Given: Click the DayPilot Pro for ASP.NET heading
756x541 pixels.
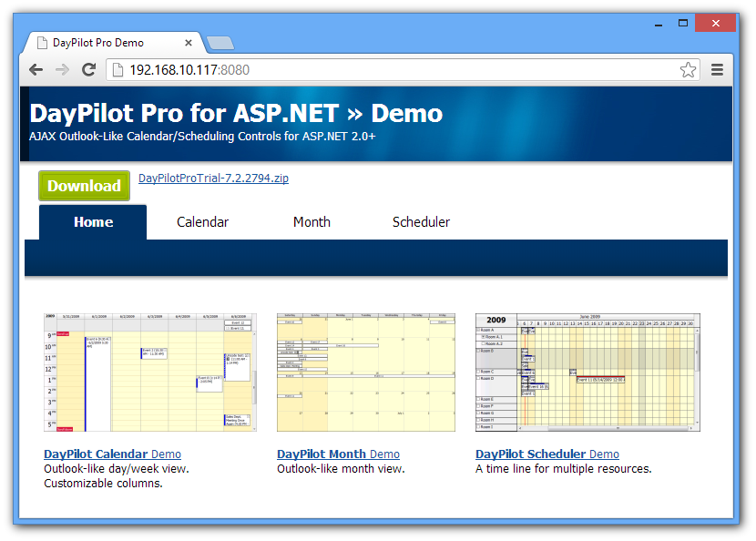Looking at the screenshot, I should [x=236, y=114].
